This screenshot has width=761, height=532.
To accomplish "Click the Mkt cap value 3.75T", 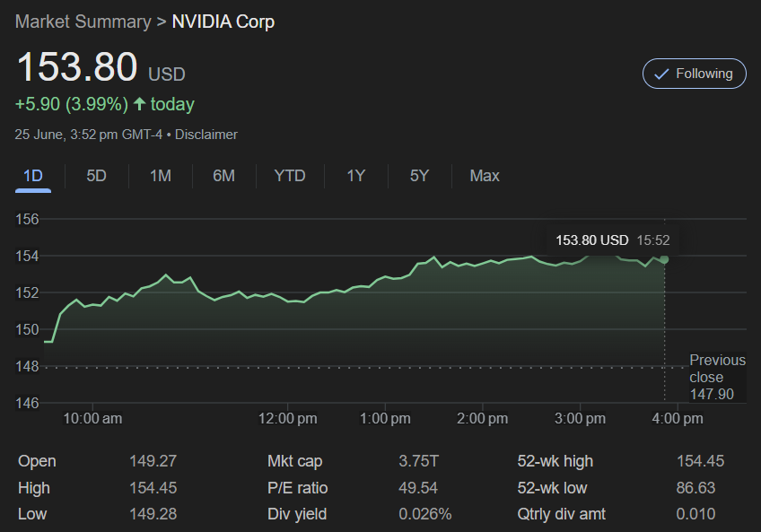I will 417,461.
